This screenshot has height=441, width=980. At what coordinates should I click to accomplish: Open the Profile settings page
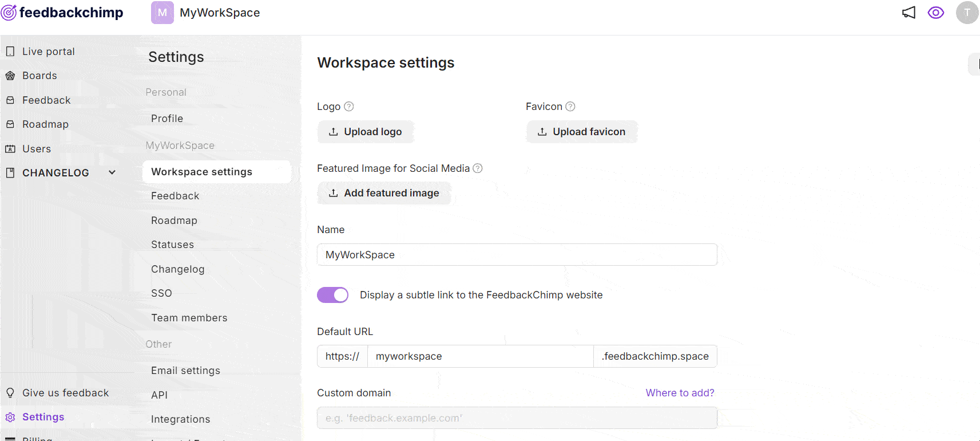tap(167, 119)
